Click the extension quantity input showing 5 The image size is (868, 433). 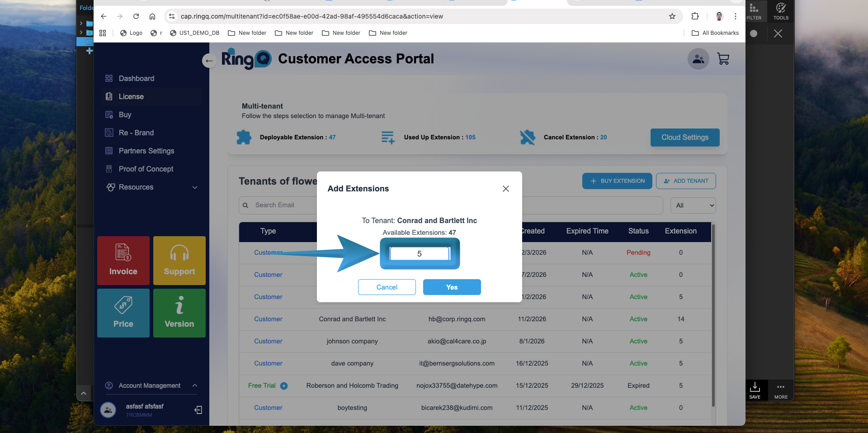420,253
